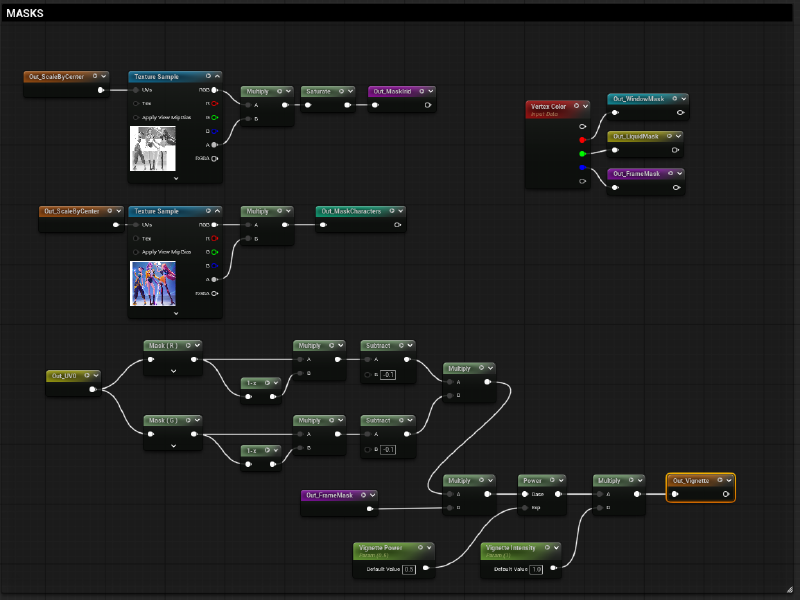Click the red R output pin on Vertex Color
800x600 pixels.
pos(582,140)
